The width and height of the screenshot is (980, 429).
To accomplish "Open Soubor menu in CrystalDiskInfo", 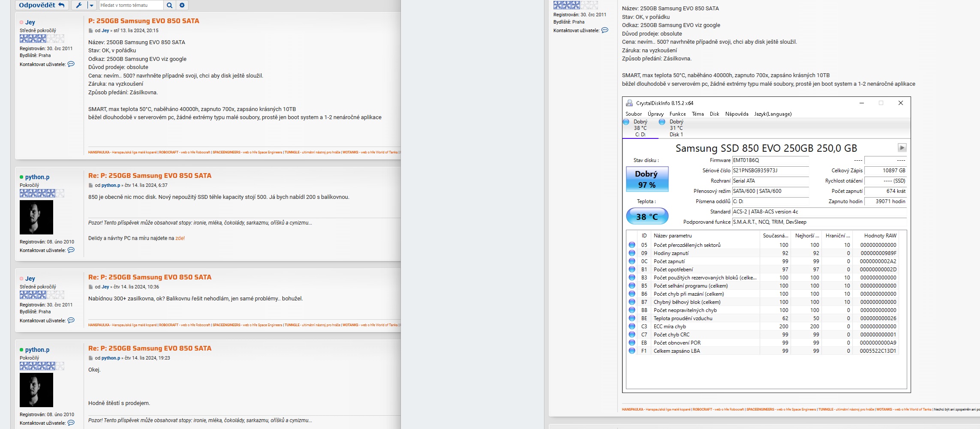I will pos(634,114).
